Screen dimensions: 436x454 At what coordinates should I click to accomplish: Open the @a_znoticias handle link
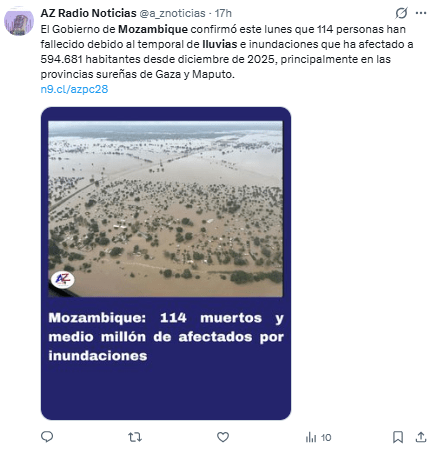pos(172,13)
